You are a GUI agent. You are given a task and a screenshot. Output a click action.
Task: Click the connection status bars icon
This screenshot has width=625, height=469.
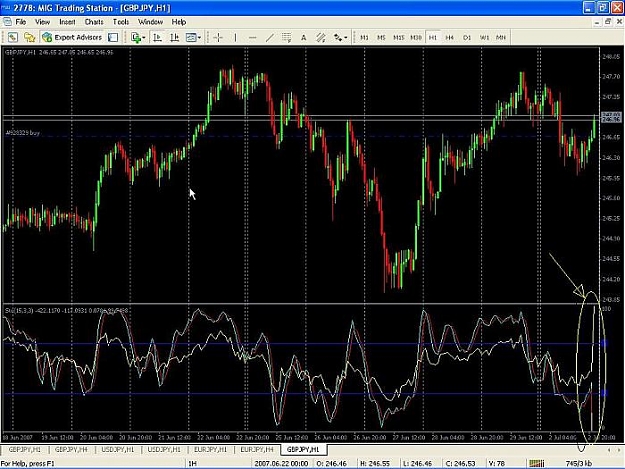[537, 463]
